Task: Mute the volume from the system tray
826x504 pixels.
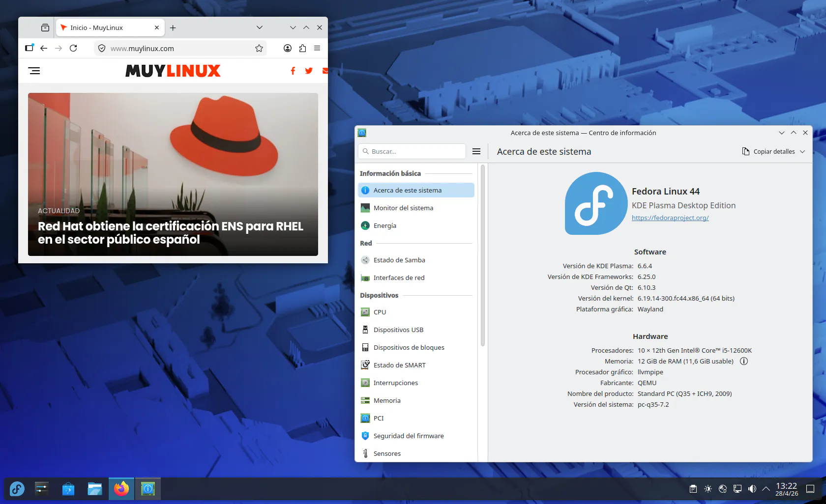Action: (x=752, y=489)
